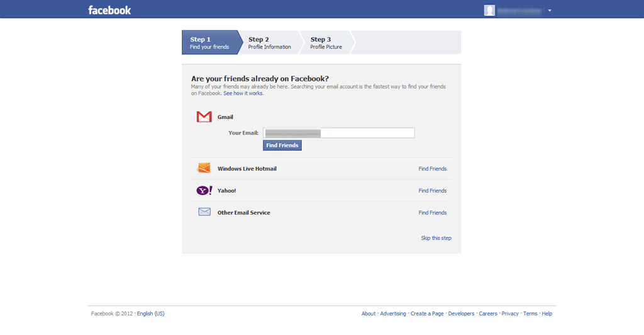This screenshot has width=644, height=335.
Task: Select Step 3 Profile Picture tab
Action: point(326,42)
